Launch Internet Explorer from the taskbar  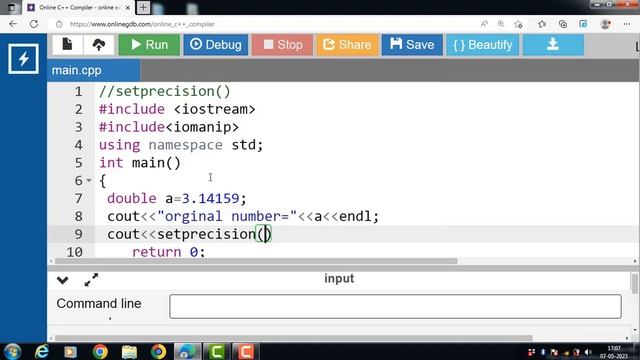click(42, 352)
